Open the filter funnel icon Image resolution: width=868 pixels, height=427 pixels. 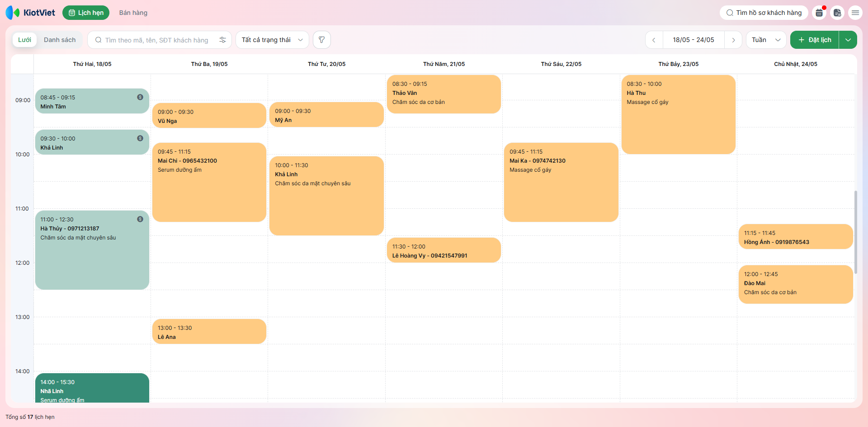pyautogui.click(x=321, y=40)
